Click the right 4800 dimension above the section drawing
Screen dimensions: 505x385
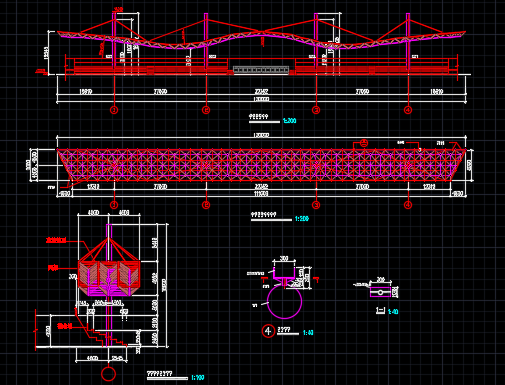coord(124,213)
